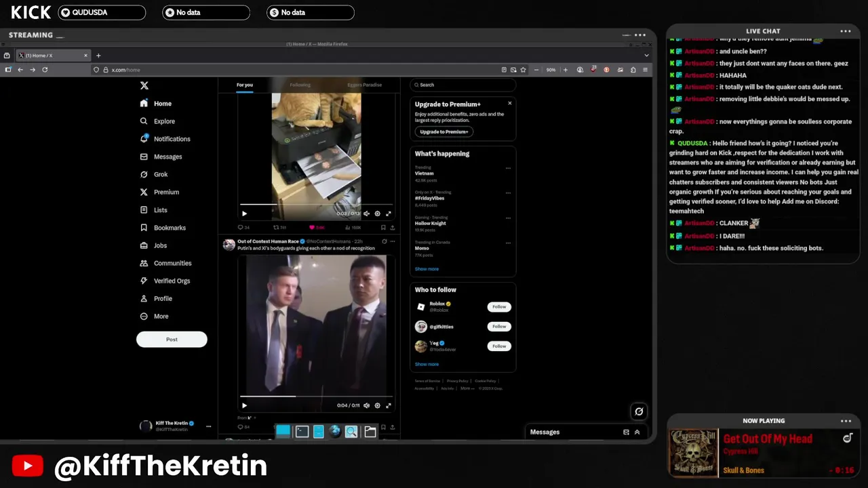The image size is (868, 488).
Task: Open settings gear on the cat video
Action: (378, 213)
